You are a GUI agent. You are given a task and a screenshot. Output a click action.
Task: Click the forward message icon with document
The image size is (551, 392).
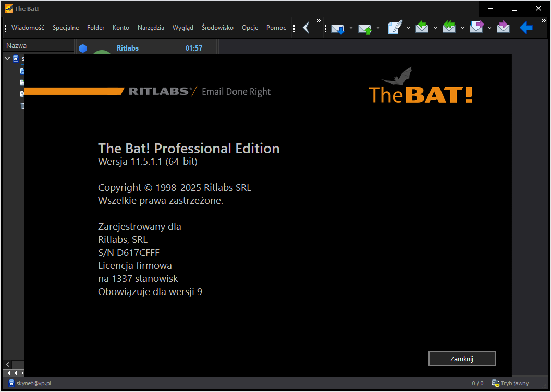click(x=476, y=28)
